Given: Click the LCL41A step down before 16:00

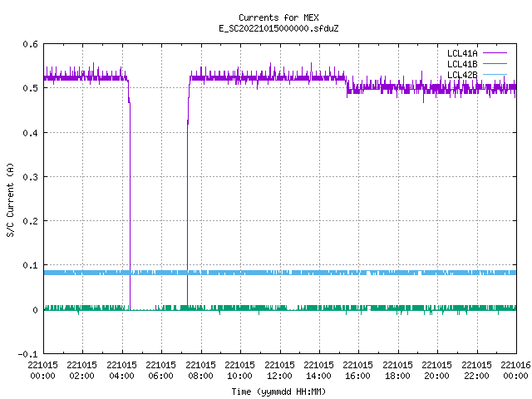Looking at the screenshot, I should pyautogui.click(x=347, y=86).
